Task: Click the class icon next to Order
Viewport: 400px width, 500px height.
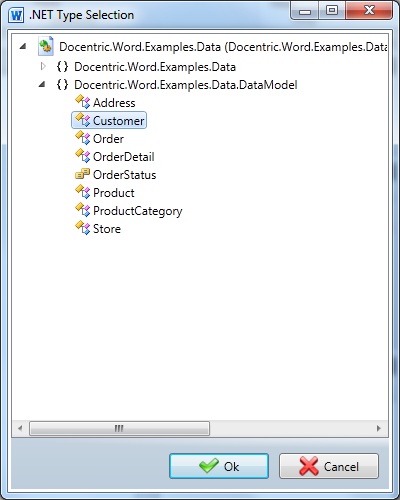Action: coord(83,138)
